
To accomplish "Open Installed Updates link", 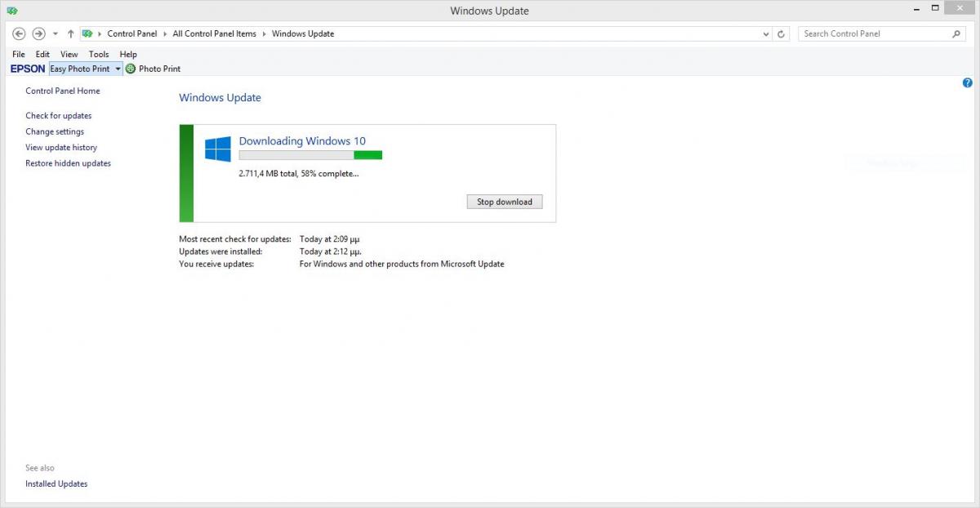I will 56,483.
